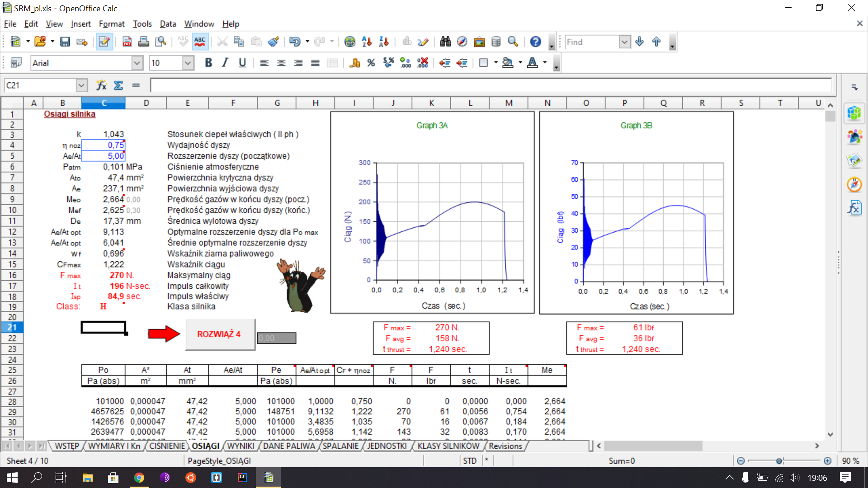Click the Export as PDF icon
Screen dimensions: 868x488
[127, 42]
